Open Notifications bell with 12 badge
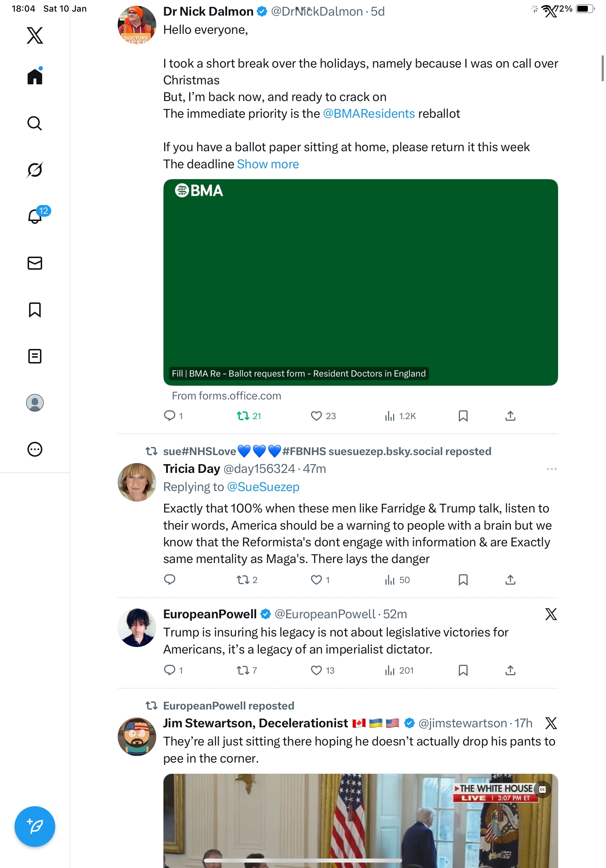The image size is (606, 868). pos(35,216)
